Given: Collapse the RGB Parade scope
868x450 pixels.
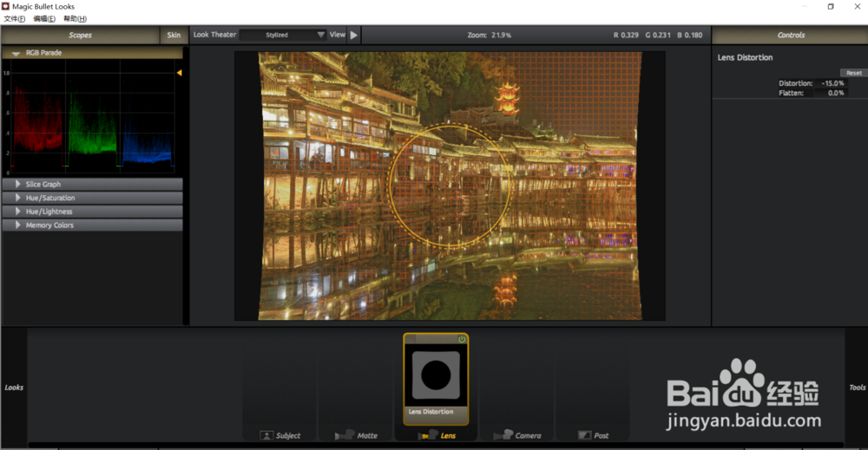Looking at the screenshot, I should (16, 53).
